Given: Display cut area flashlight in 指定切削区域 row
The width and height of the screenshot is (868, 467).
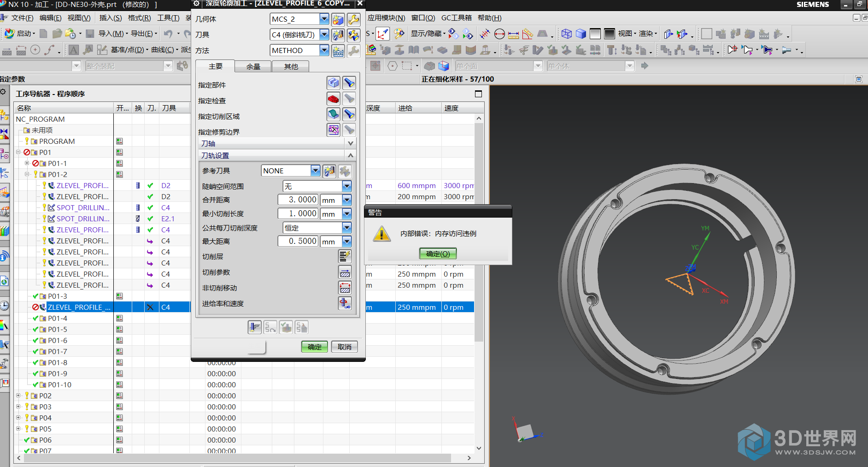Looking at the screenshot, I should coord(349,114).
